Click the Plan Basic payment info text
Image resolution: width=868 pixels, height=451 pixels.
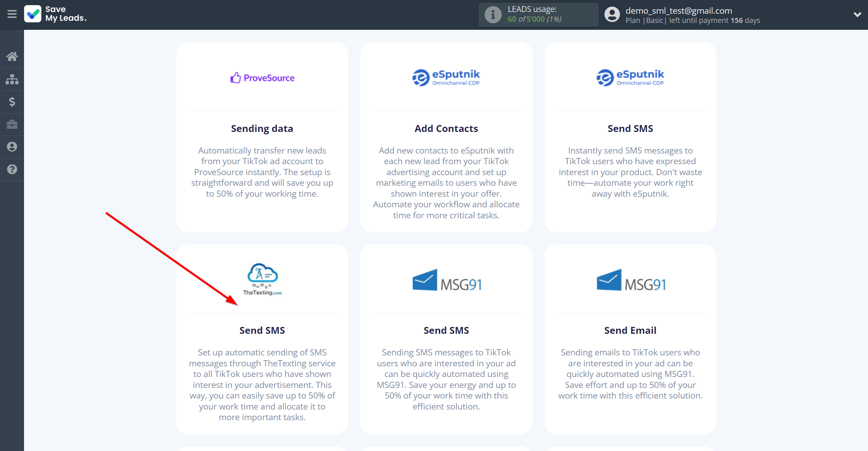[x=693, y=21]
